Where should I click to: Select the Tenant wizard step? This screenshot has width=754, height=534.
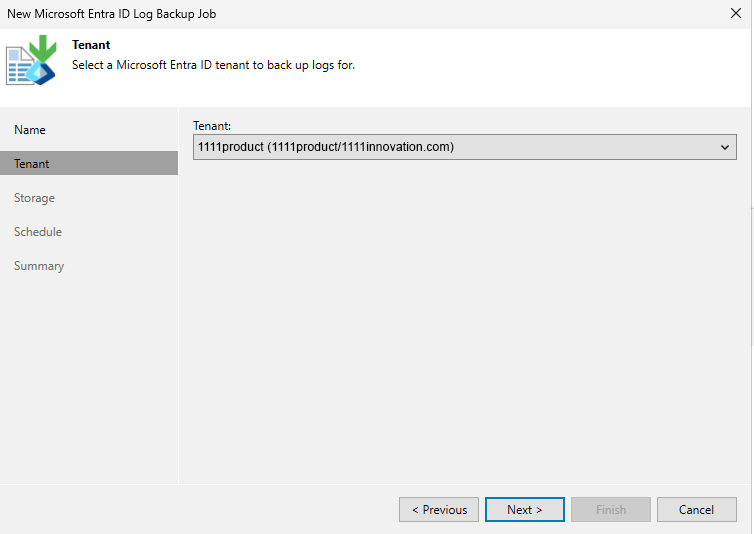pos(89,164)
